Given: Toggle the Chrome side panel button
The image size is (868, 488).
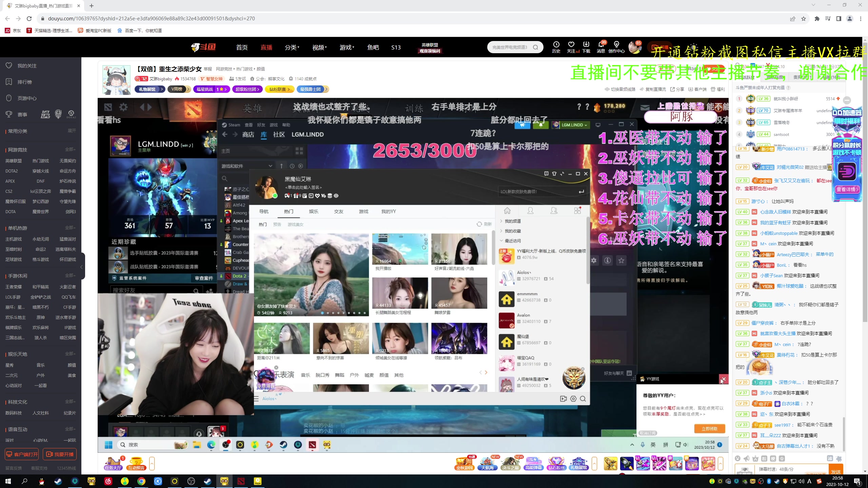Looking at the screenshot, I should click(839, 19).
